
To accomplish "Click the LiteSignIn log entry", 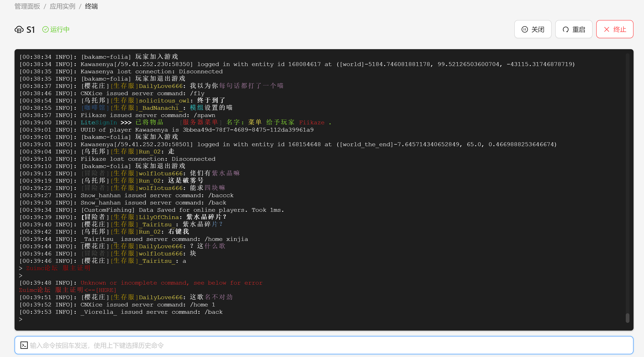I will coord(175,122).
